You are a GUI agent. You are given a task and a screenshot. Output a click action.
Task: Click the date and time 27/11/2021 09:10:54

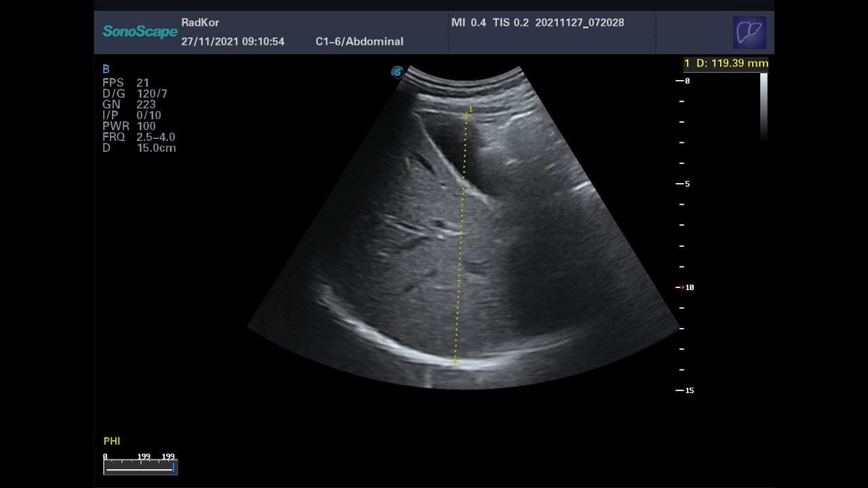point(233,41)
